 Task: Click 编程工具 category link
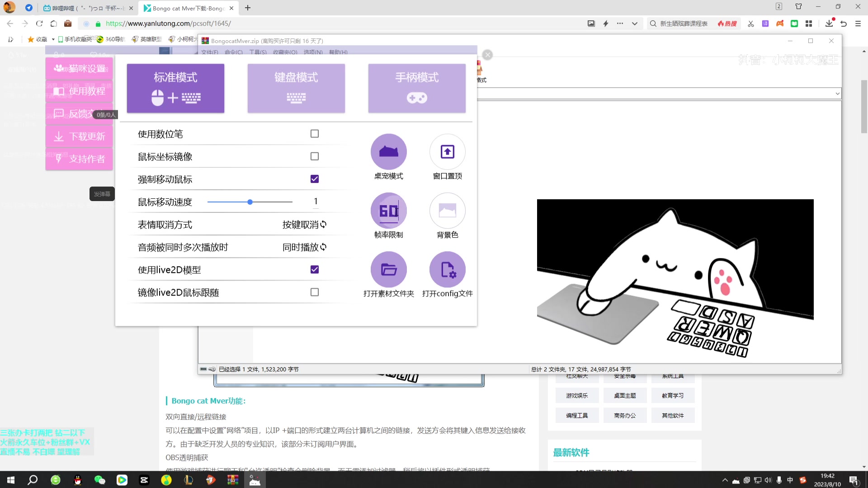tap(577, 415)
